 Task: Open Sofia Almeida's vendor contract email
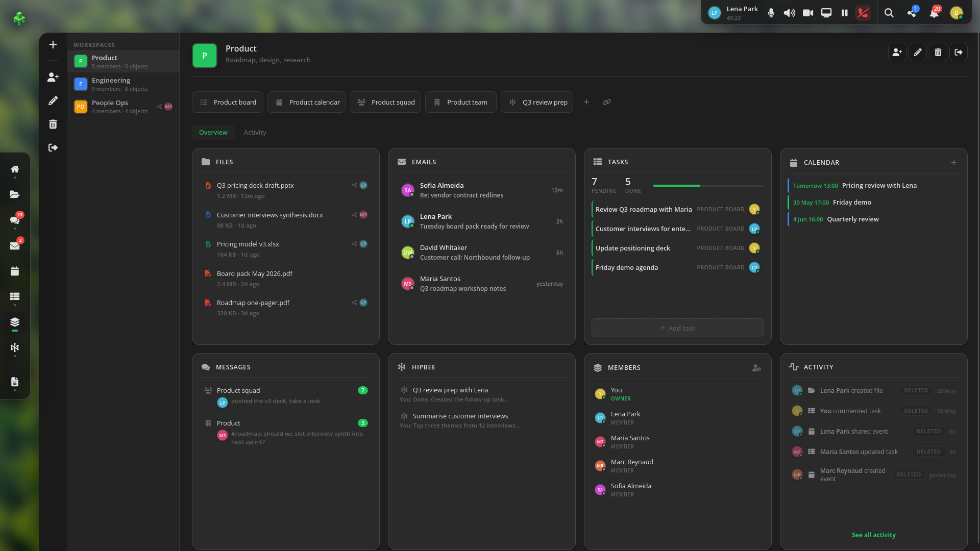click(x=482, y=190)
